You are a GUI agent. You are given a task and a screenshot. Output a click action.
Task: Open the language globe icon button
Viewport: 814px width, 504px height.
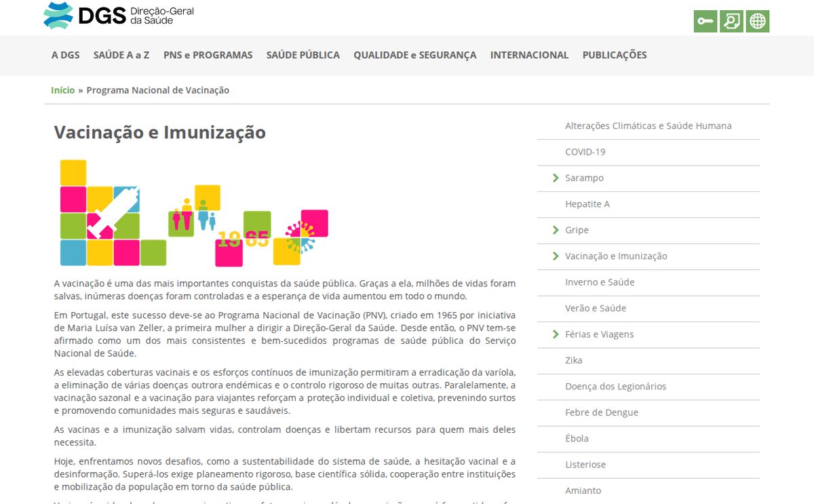click(x=758, y=21)
